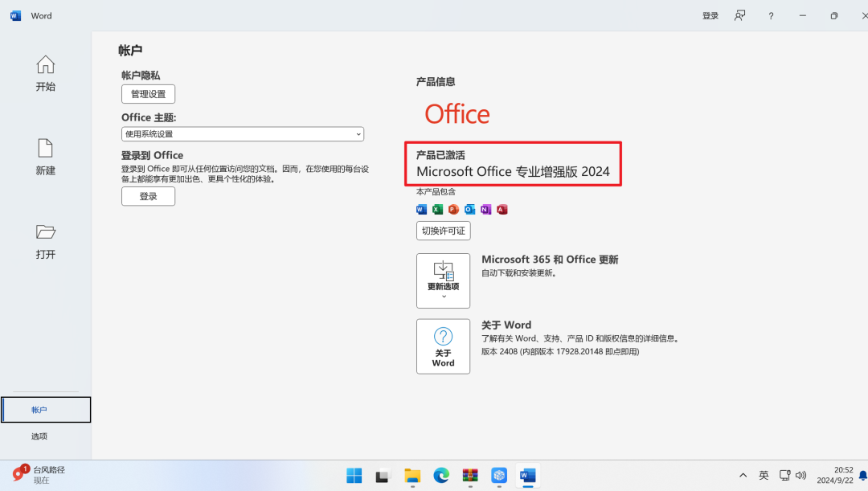The height and width of the screenshot is (491, 868).
Task: Open the 开始 home page in sidebar
Action: click(x=45, y=73)
